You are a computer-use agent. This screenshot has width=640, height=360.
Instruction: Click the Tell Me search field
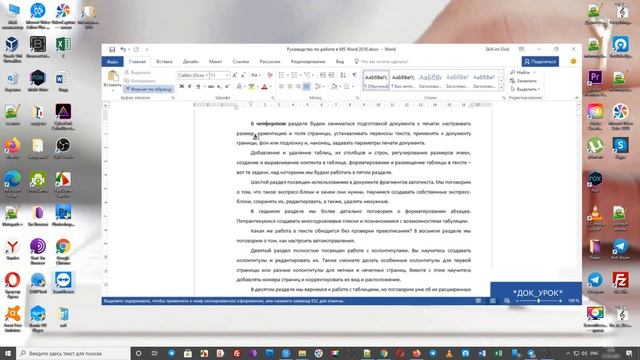click(x=382, y=62)
